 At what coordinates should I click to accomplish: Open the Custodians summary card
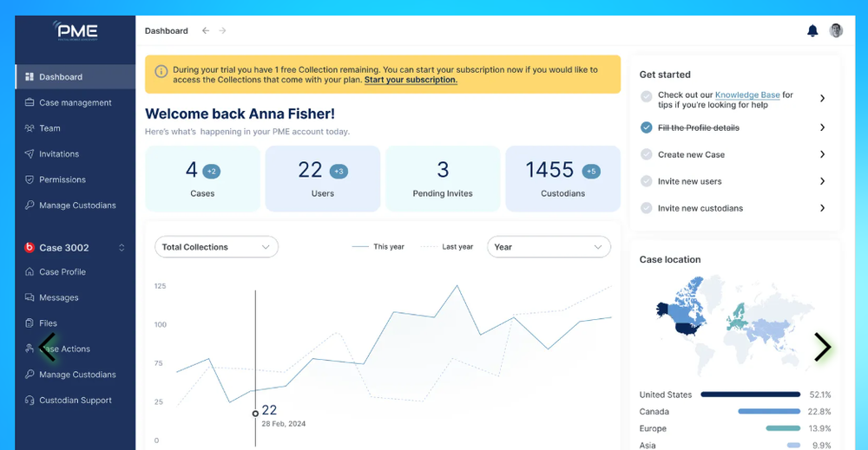(563, 179)
